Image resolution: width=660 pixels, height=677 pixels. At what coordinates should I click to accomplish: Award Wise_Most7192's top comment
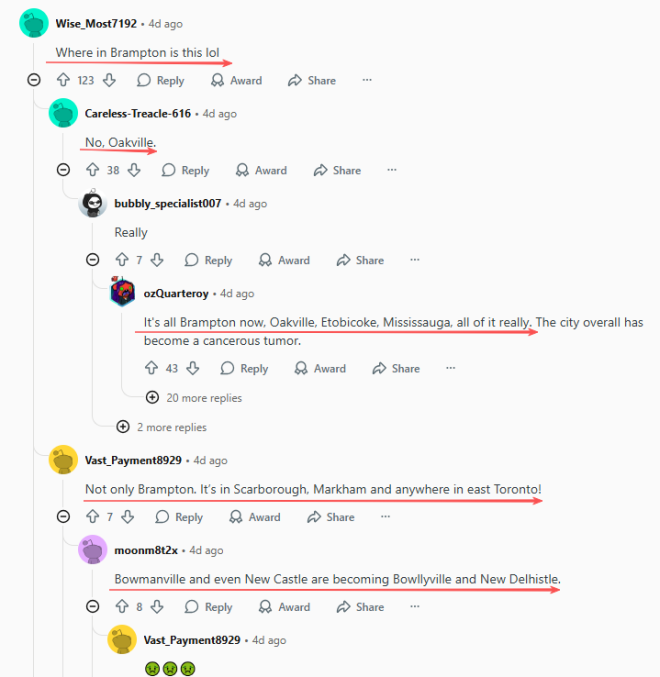(236, 80)
